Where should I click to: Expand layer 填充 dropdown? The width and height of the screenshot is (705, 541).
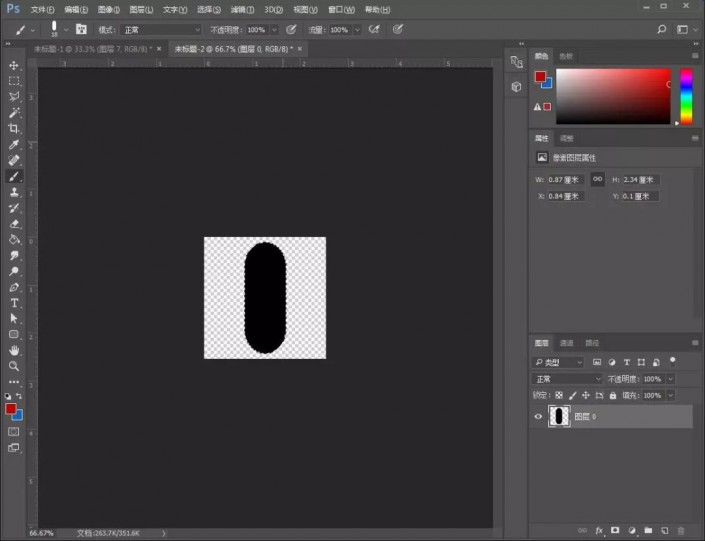coord(670,396)
